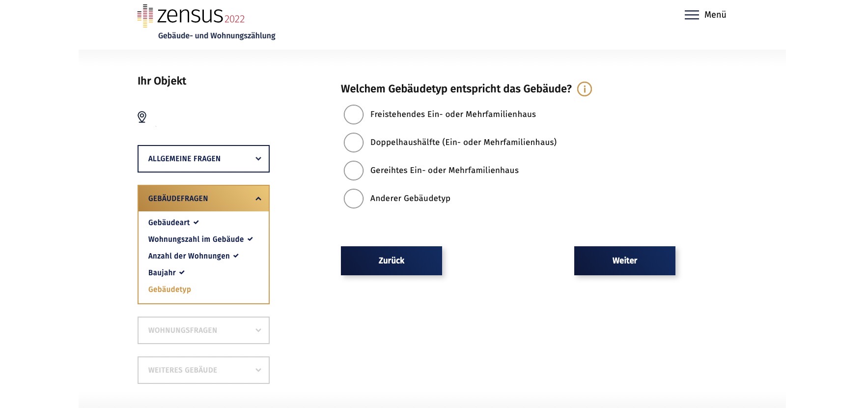Select Gereihtes Ein- oder Mehrfamilienhaus
The width and height of the screenshot is (868, 408).
[354, 171]
